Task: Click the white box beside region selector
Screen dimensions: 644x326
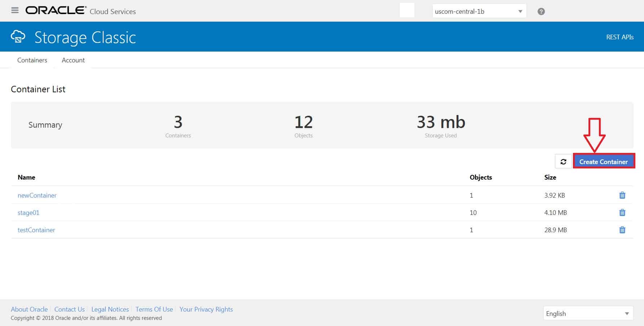Action: (x=407, y=10)
